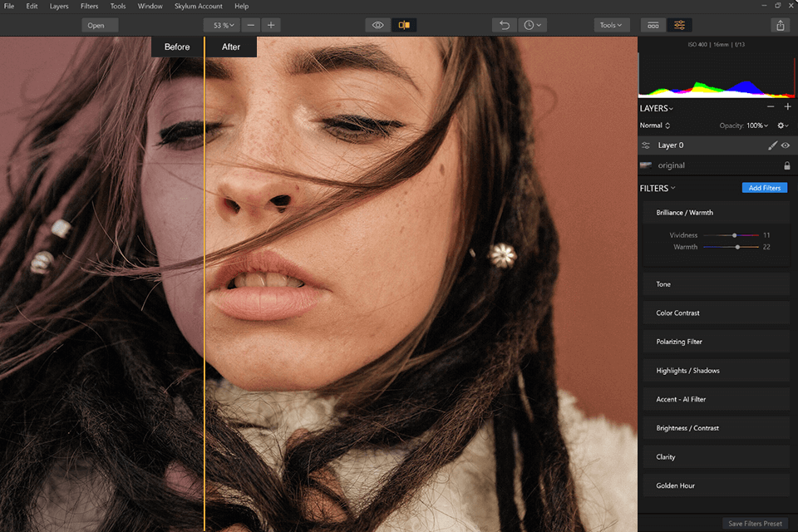Click the plus icon to add layer
This screenshot has width=798, height=532.
click(x=787, y=107)
